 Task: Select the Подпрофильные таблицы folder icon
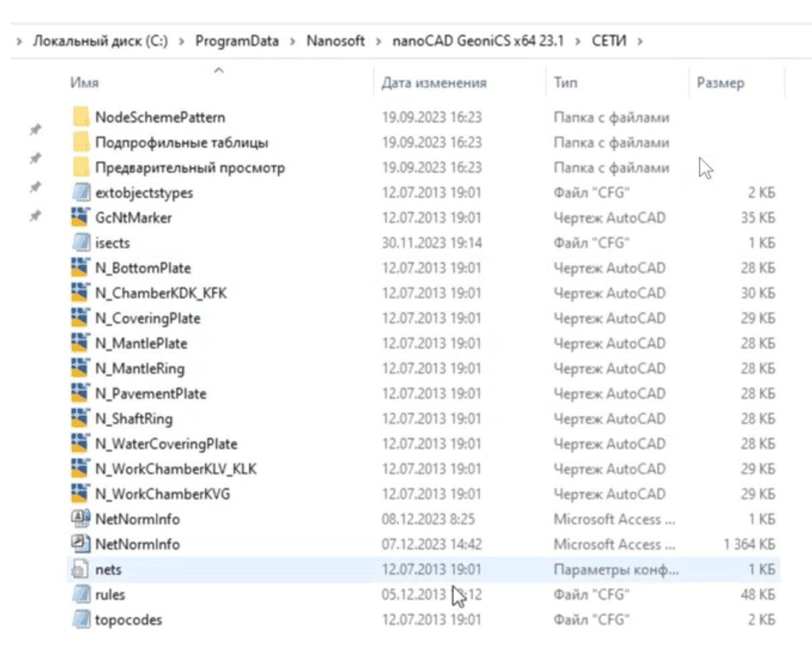[81, 143]
